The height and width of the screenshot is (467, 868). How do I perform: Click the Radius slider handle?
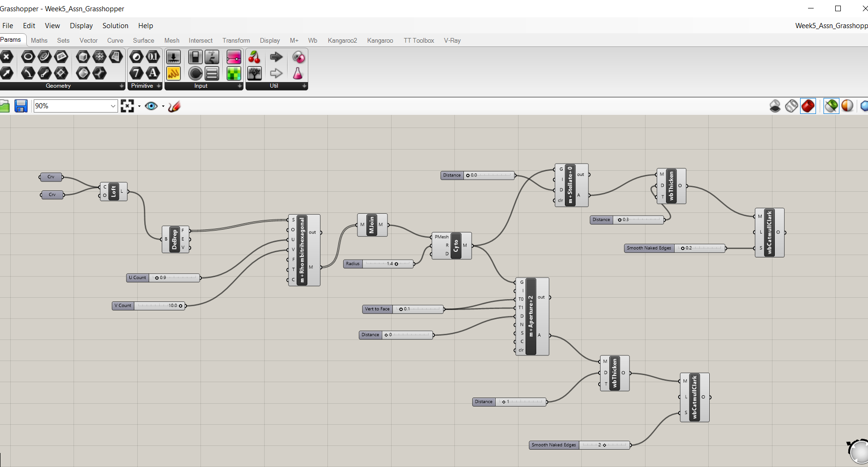pos(396,264)
